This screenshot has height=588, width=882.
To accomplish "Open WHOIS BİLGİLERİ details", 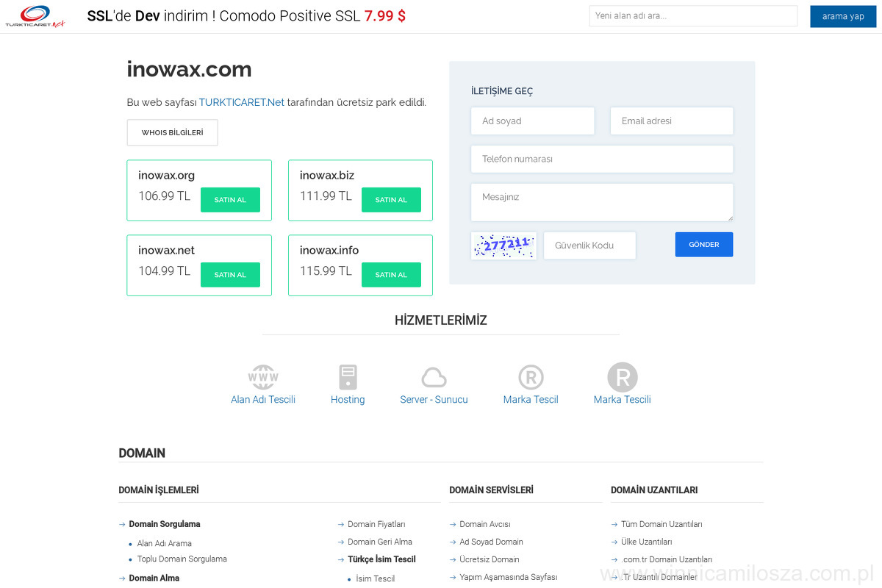I will 172,133.
